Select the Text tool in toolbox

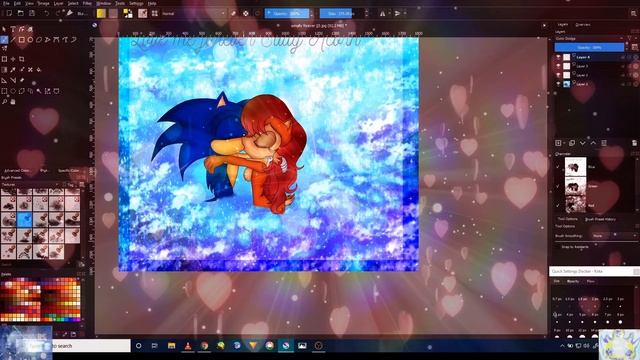pos(13,29)
